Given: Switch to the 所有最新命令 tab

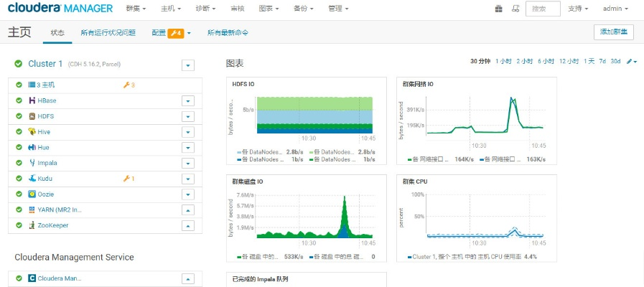Looking at the screenshot, I should click(228, 33).
